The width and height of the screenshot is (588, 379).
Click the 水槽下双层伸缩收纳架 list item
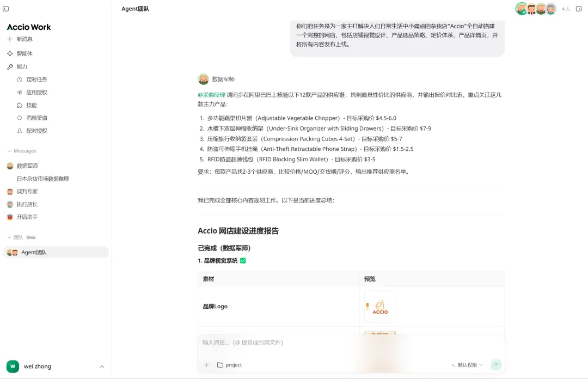(x=319, y=129)
